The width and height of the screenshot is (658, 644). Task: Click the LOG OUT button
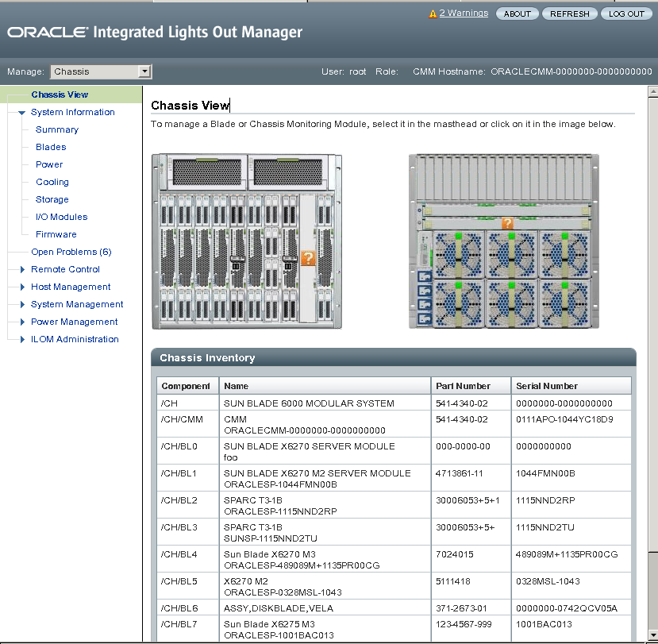coord(625,13)
